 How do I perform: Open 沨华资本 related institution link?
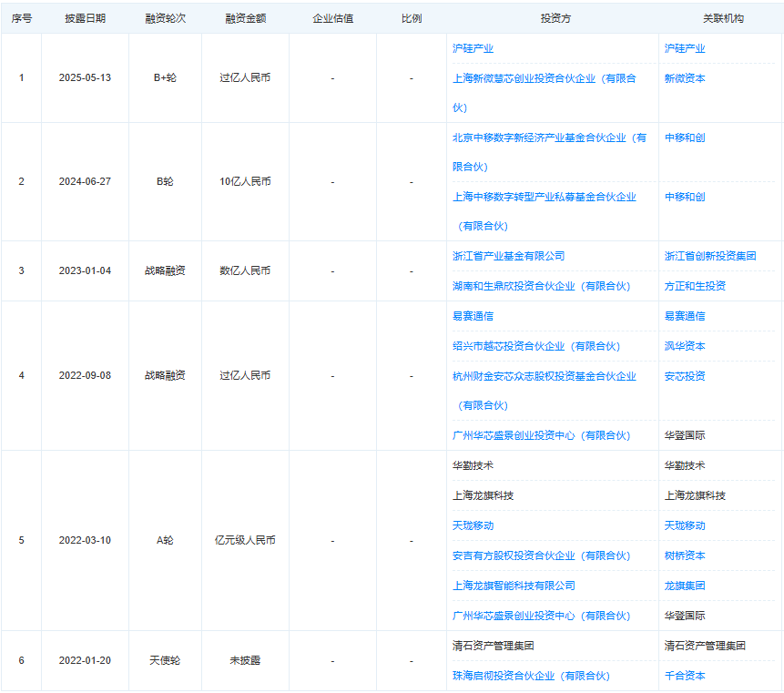click(x=685, y=347)
